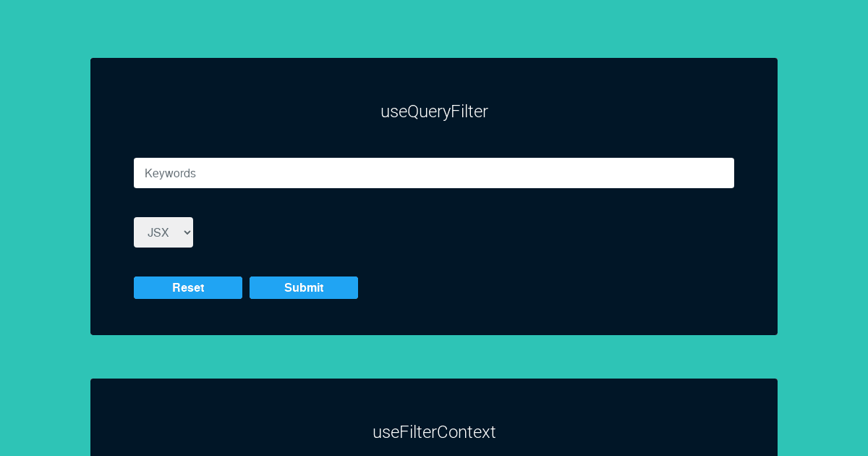Click the Keywords placeholder text

tap(171, 173)
